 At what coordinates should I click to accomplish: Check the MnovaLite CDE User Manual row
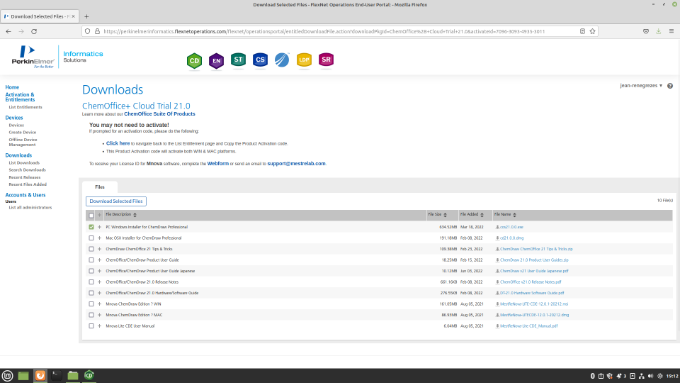[x=91, y=326]
